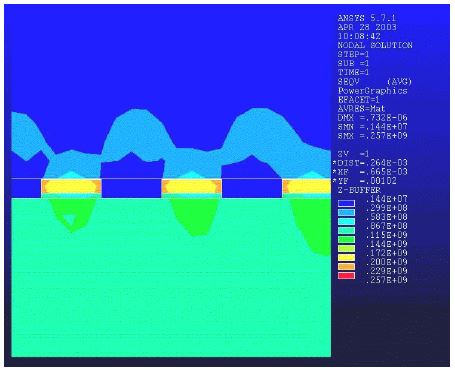Click the '*YF =.00102' value
The image size is (455, 371).
(364, 181)
